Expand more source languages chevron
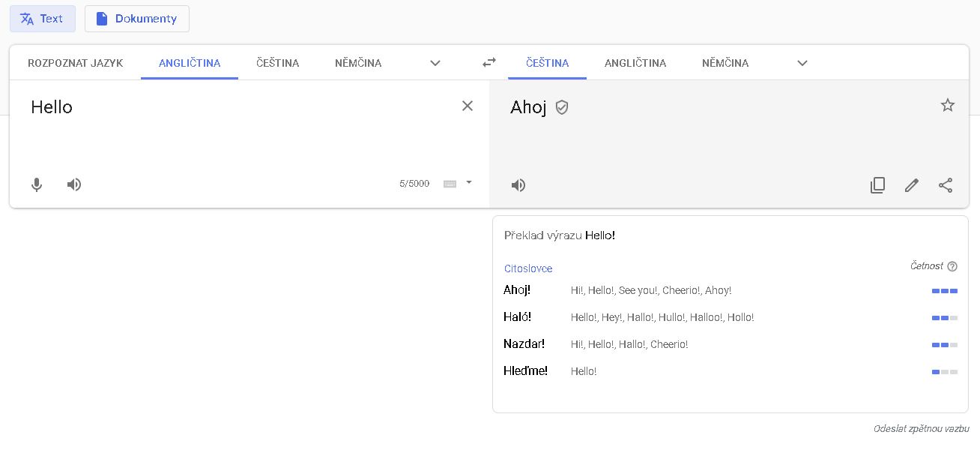Screen dimensions: 980x450 point(435,63)
